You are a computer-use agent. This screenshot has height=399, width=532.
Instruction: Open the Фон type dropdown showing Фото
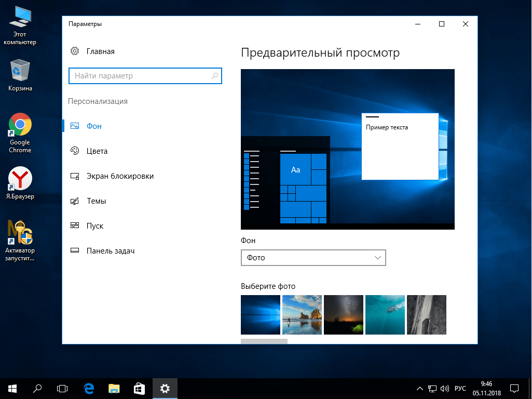(313, 257)
